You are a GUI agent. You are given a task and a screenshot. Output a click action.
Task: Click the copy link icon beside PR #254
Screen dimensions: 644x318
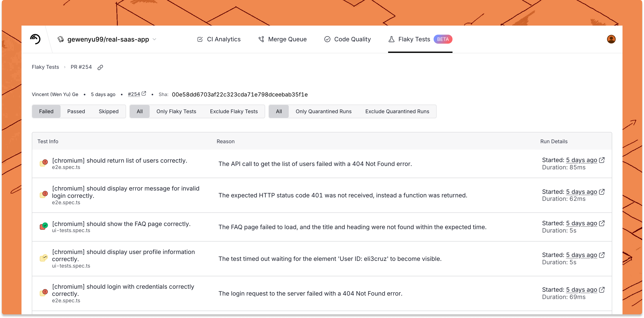(x=100, y=67)
